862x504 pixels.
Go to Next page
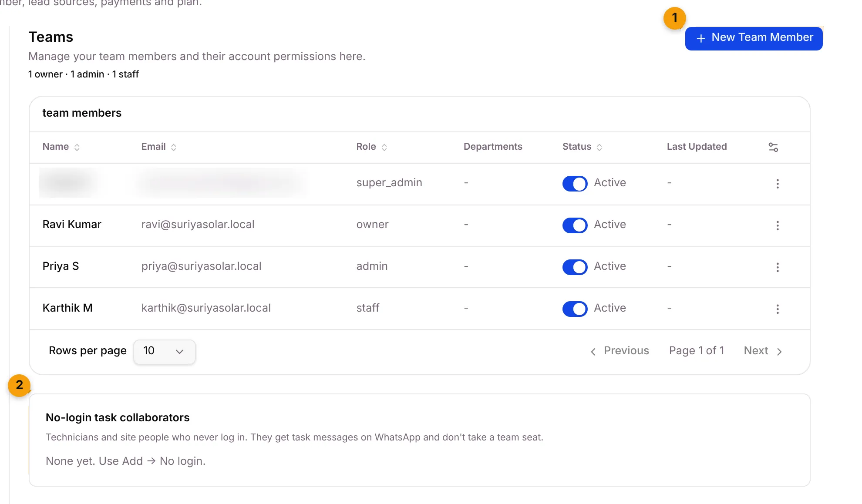point(763,351)
